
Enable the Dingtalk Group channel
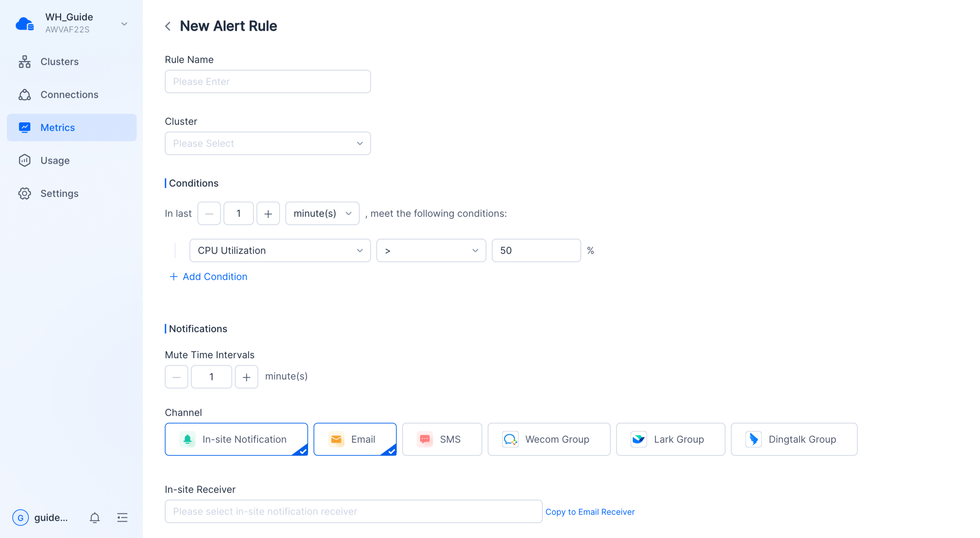794,439
